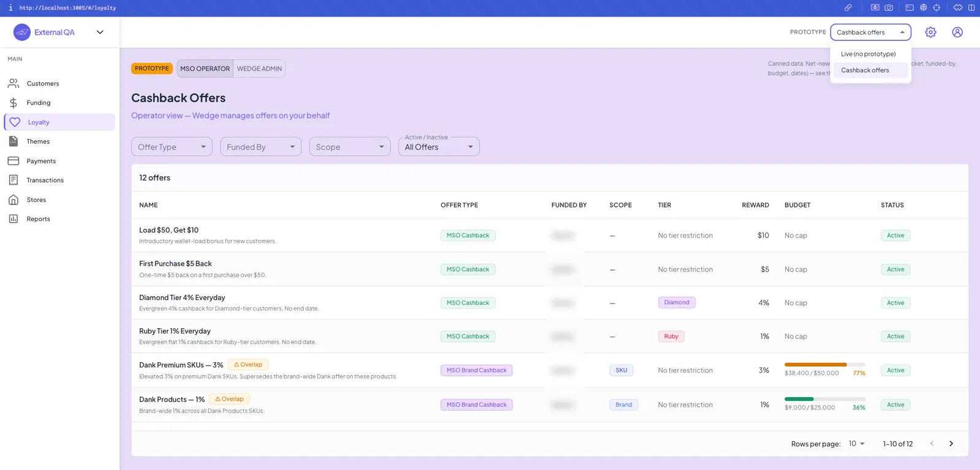Click MSO Brand Cashback chip for Dank Products
The height and width of the screenshot is (470, 980).
[477, 405]
